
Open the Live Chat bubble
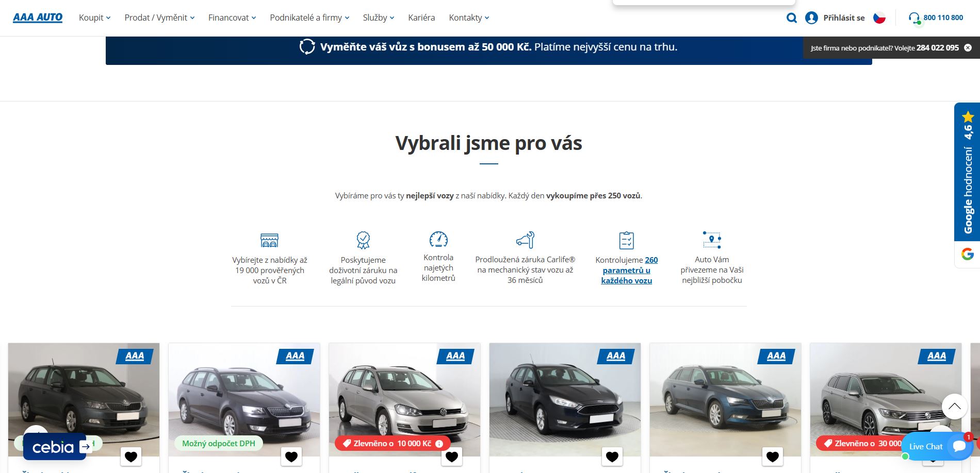[936, 446]
